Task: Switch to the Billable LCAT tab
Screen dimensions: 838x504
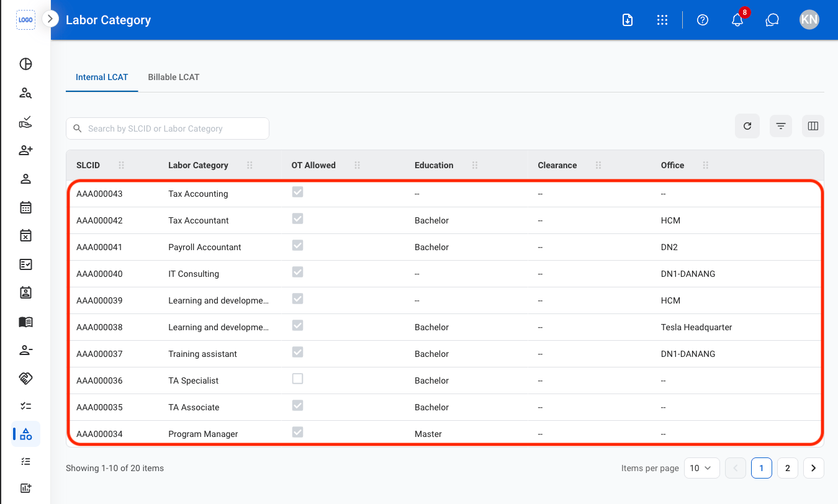Action: [174, 78]
